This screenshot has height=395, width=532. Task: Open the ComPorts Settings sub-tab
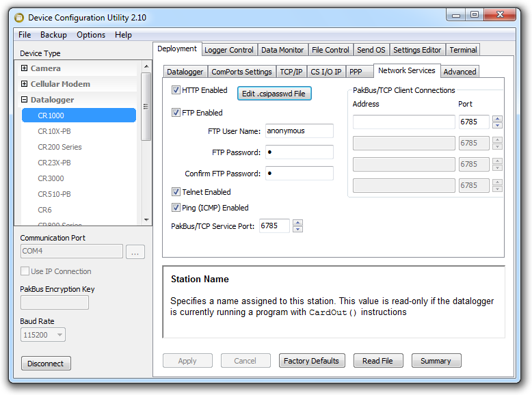(x=241, y=72)
